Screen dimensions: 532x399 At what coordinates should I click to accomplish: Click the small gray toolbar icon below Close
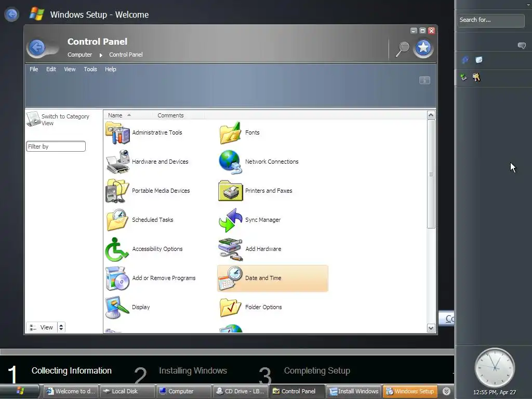point(424,80)
